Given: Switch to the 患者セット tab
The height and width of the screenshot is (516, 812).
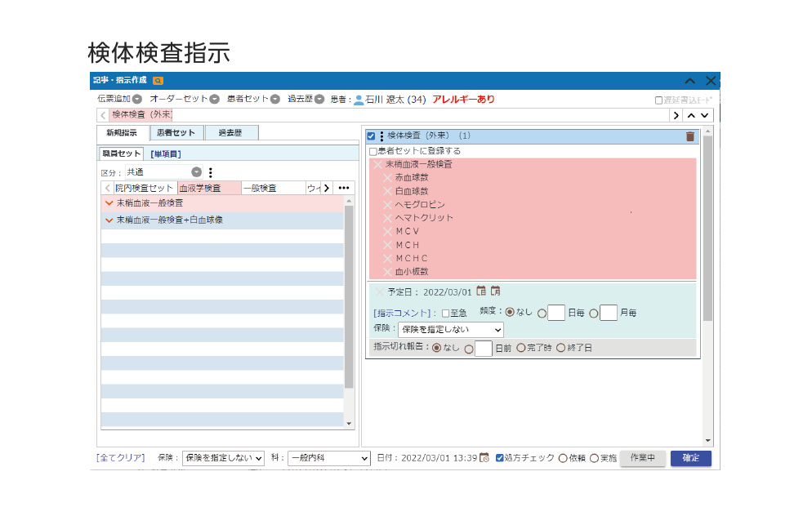Looking at the screenshot, I should point(176,133).
